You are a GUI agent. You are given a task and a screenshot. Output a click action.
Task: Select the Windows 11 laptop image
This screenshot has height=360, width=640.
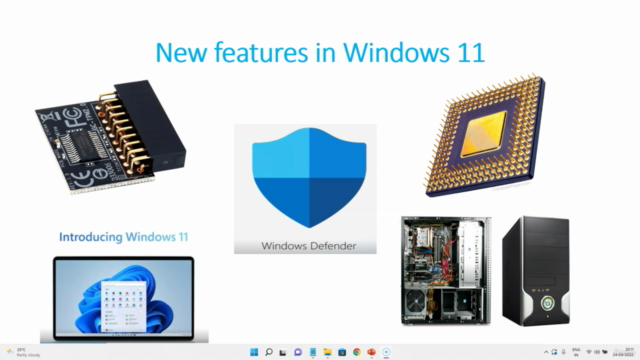(124, 299)
